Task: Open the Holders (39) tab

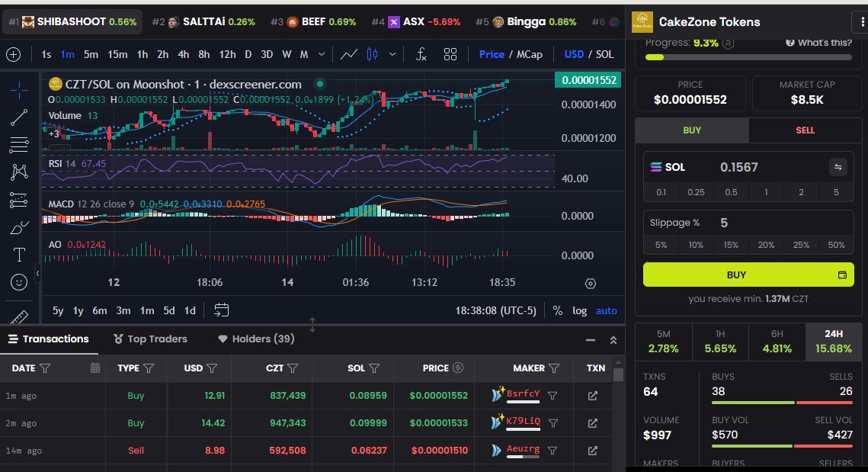Action: (x=256, y=339)
